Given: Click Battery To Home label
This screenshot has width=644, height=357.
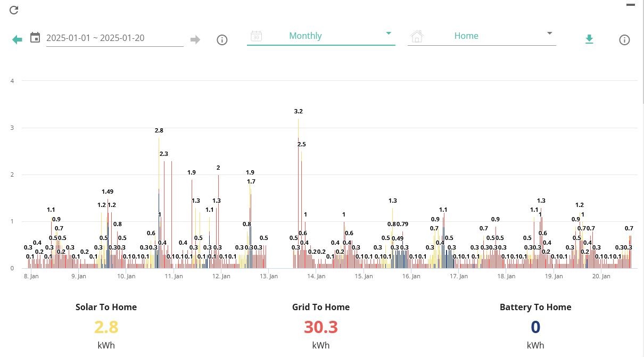Looking at the screenshot, I should (535, 307).
